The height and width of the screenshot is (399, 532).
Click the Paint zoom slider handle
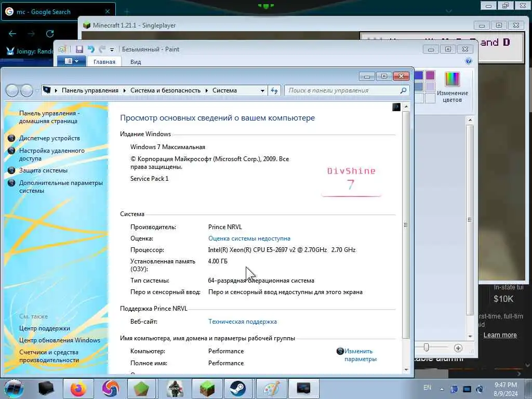tap(427, 348)
